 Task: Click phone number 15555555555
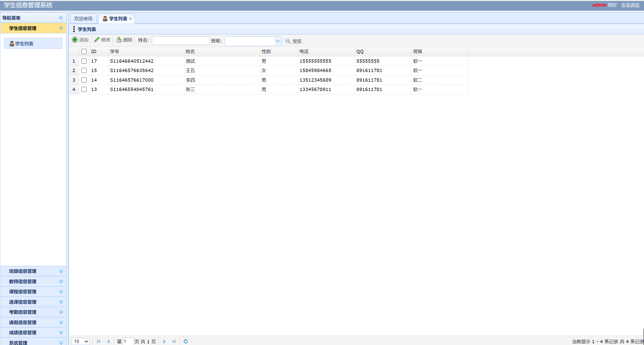click(x=315, y=61)
